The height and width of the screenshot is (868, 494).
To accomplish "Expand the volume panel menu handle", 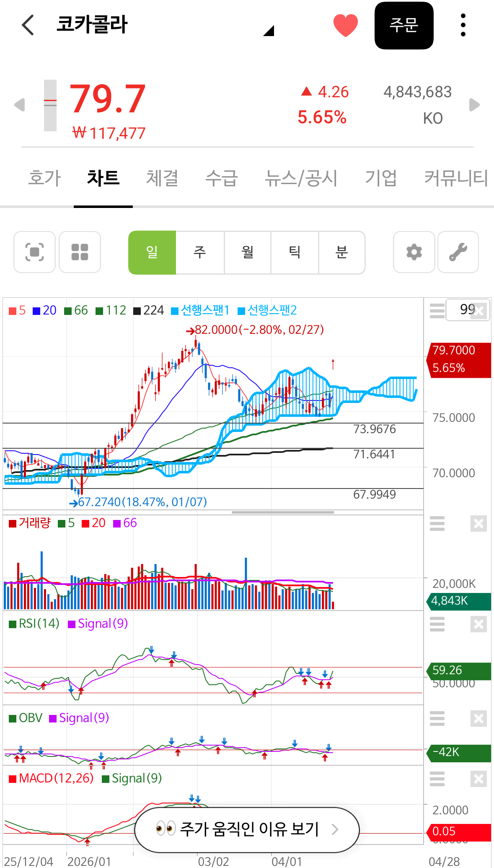I will click(x=437, y=524).
